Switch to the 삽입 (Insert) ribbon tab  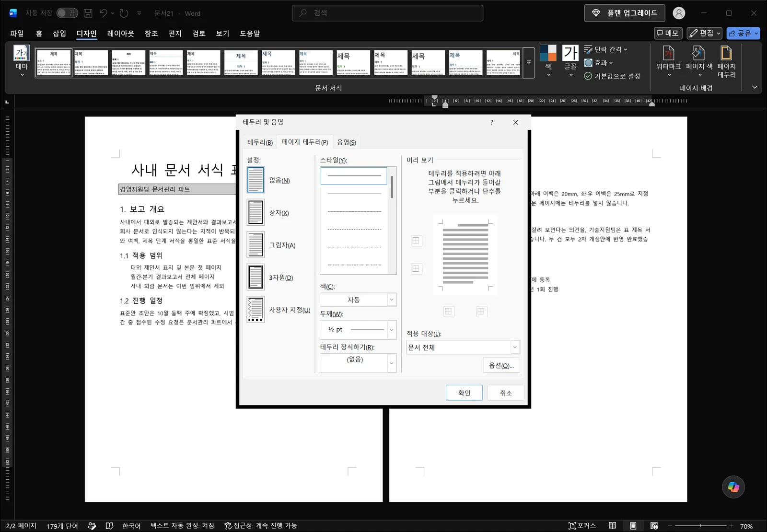tap(59, 34)
